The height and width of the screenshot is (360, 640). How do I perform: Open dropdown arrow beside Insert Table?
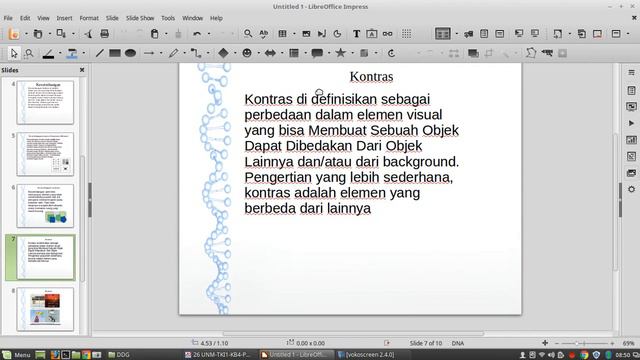[294, 34]
